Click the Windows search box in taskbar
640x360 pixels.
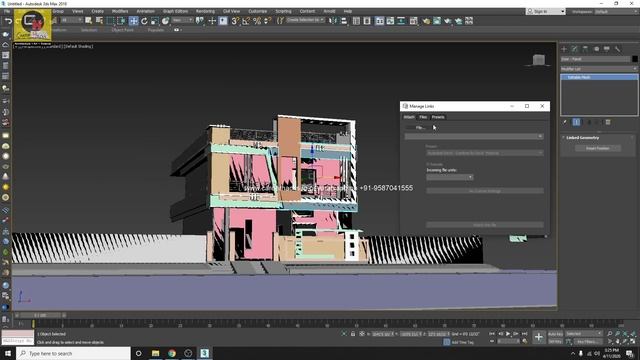pos(73,353)
